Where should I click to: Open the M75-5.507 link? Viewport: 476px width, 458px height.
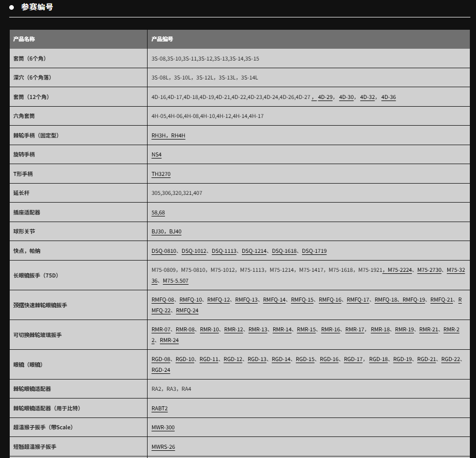pos(175,281)
